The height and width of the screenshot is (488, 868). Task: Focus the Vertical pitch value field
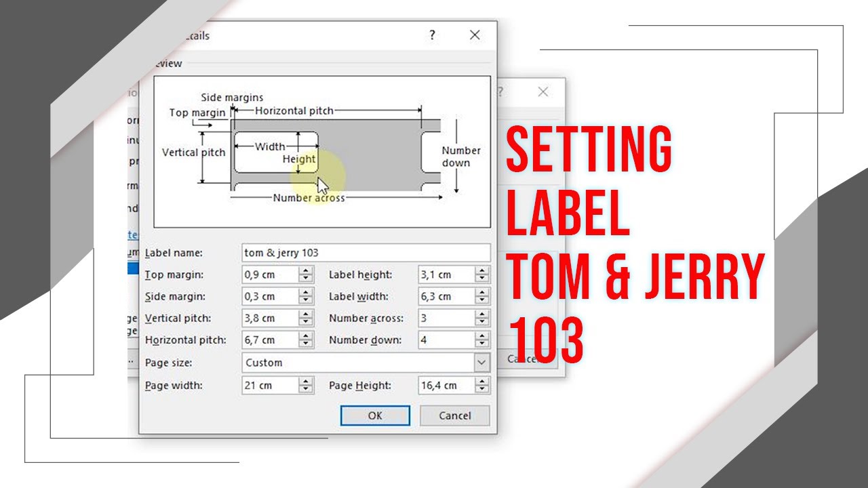point(270,318)
